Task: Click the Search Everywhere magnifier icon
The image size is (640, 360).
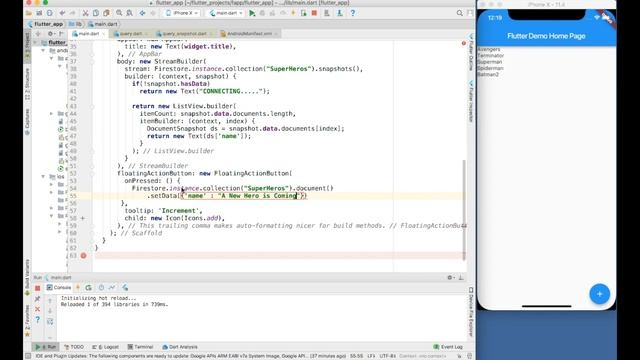Action: [460, 13]
